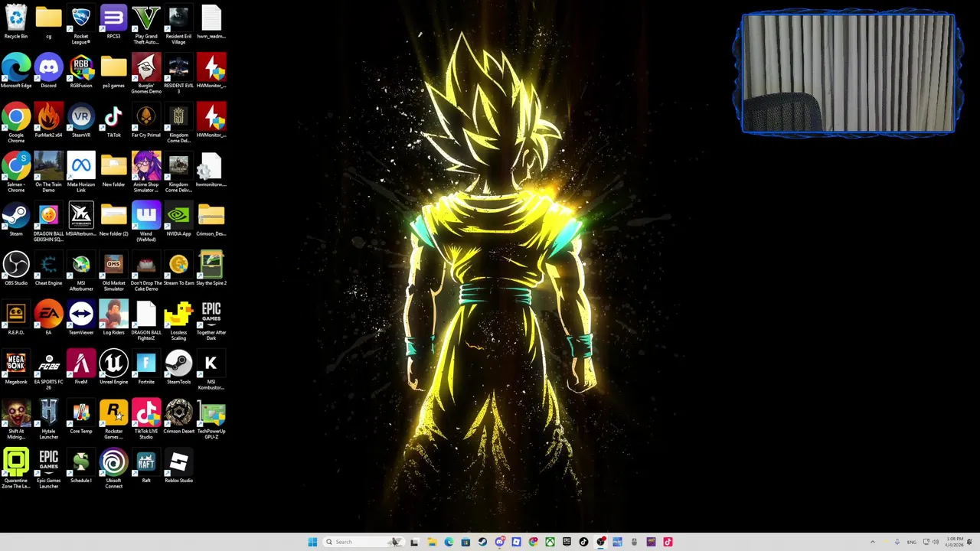Select the ps3 games folder
The width and height of the screenshot is (980, 551).
[113, 71]
